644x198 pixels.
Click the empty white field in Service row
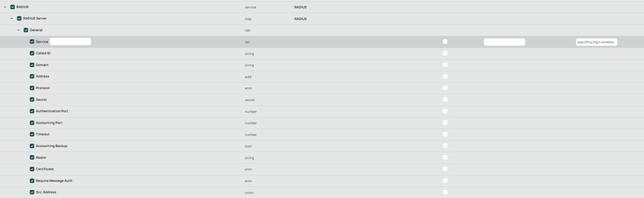(505, 42)
